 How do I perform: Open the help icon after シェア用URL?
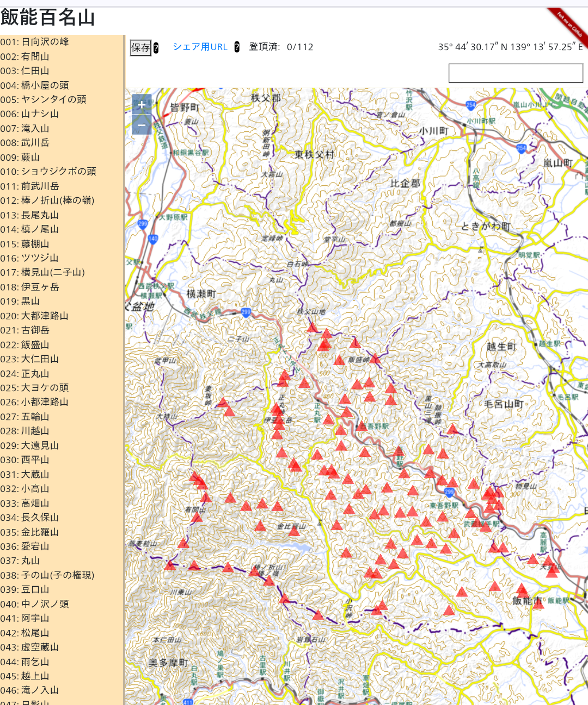237,47
